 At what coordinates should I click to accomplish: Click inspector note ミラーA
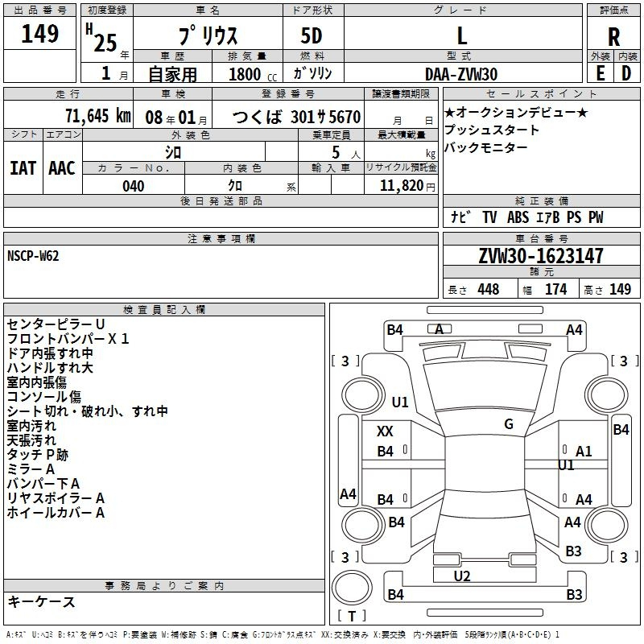pos(31,469)
